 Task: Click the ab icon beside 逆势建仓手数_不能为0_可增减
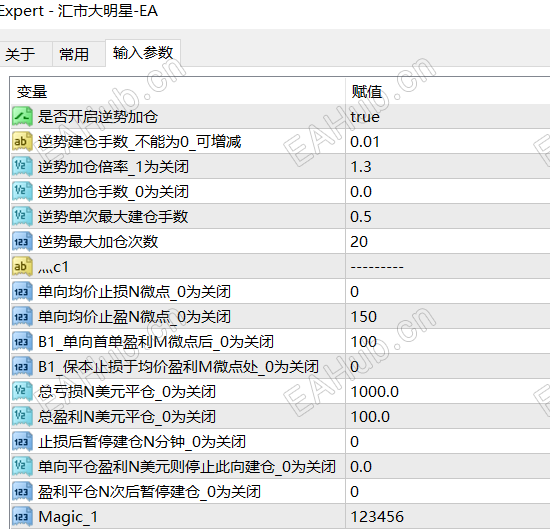(x=22, y=142)
